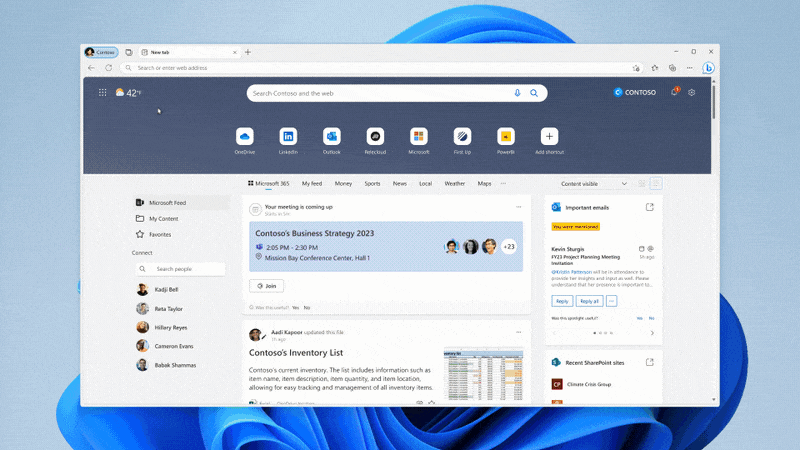The image size is (800, 450).
Task: Click Reply all on email card
Action: pyautogui.click(x=589, y=301)
